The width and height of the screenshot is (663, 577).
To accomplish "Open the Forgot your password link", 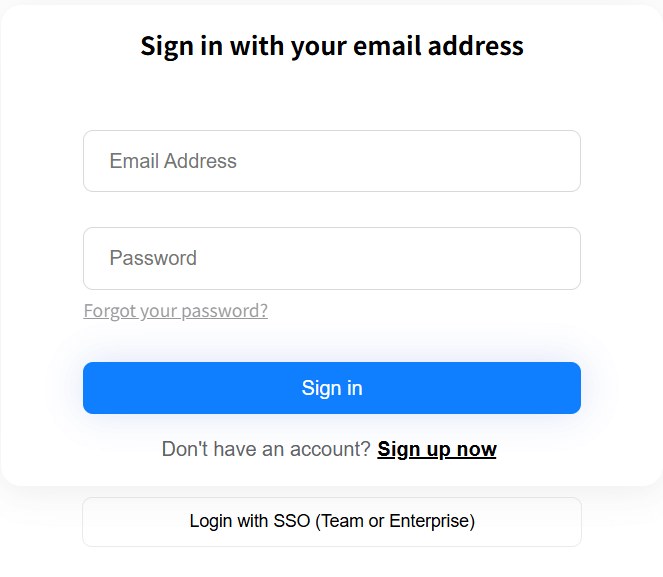I will (176, 311).
